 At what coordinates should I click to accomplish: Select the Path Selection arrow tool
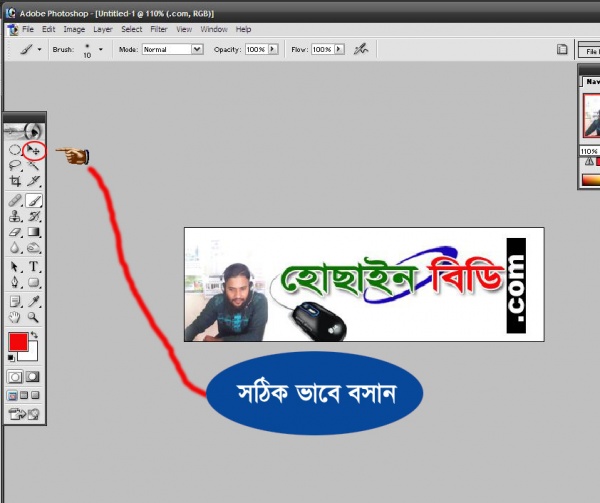click(15, 266)
